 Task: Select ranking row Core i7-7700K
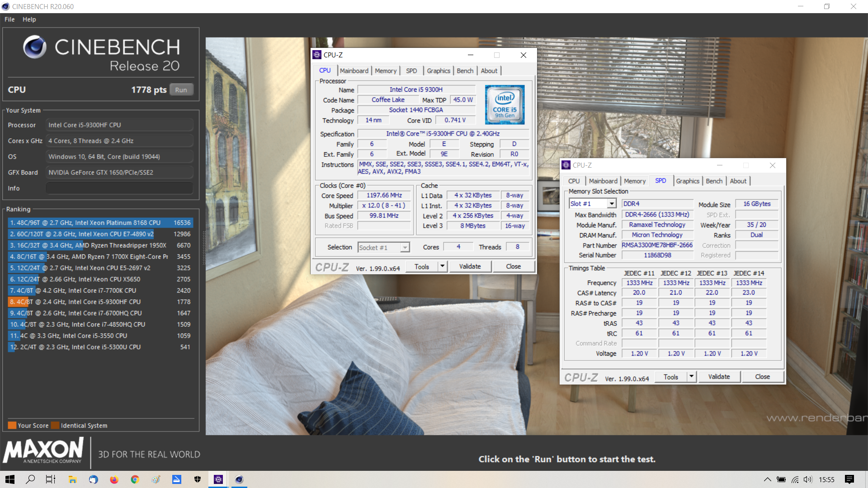click(100, 291)
